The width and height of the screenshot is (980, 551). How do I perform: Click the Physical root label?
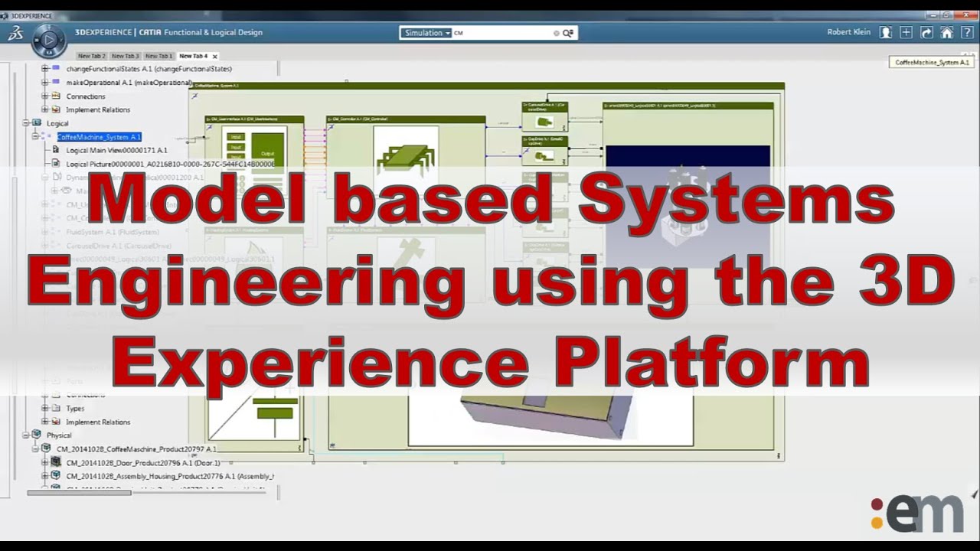tap(59, 435)
